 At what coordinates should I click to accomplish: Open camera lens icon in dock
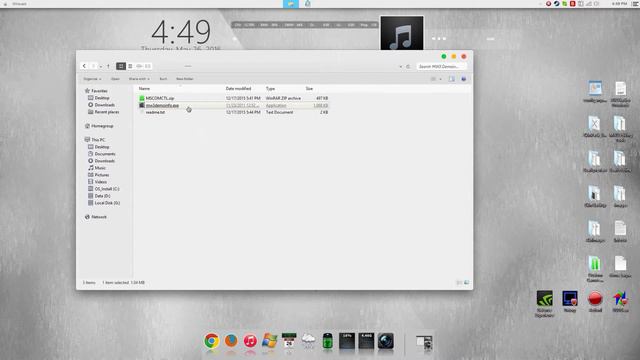tap(385, 341)
